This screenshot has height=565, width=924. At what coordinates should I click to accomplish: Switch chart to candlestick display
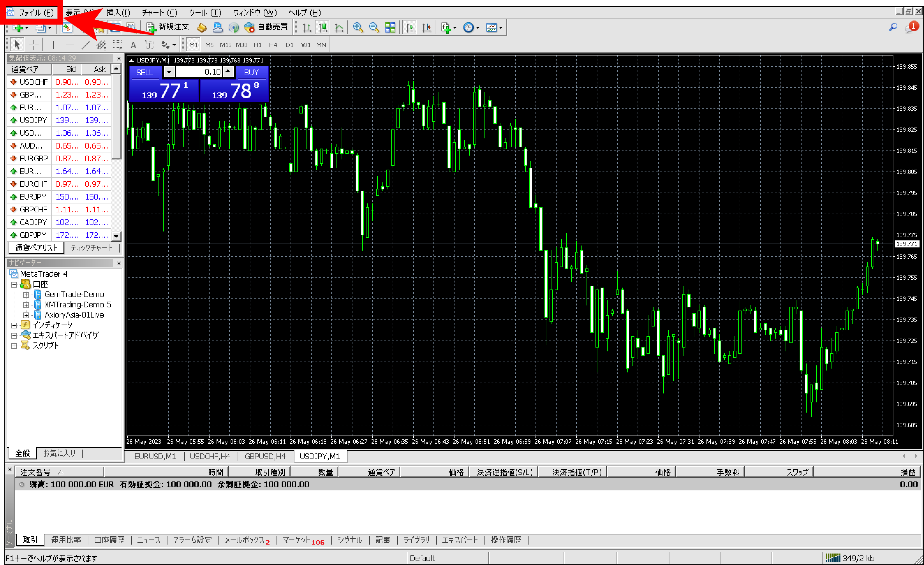tap(323, 27)
